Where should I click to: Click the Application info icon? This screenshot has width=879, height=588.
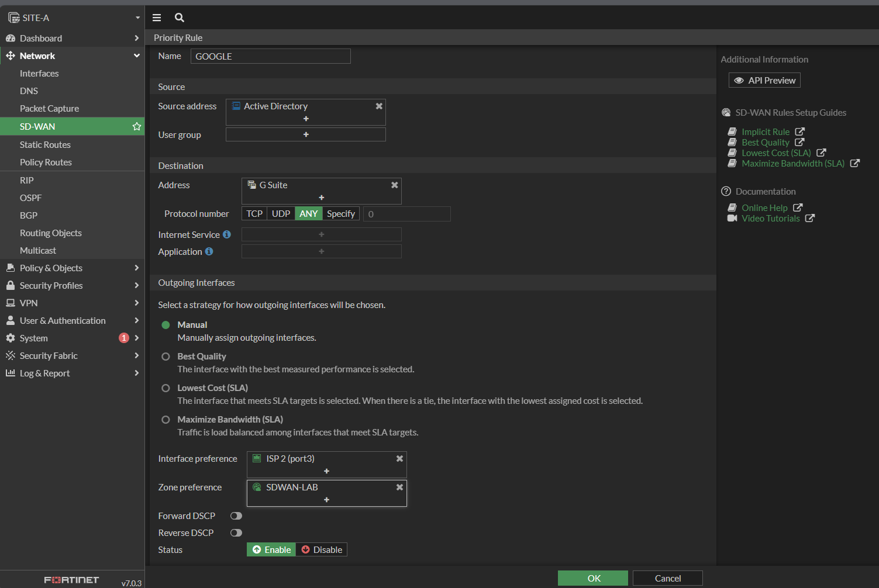[x=209, y=251]
